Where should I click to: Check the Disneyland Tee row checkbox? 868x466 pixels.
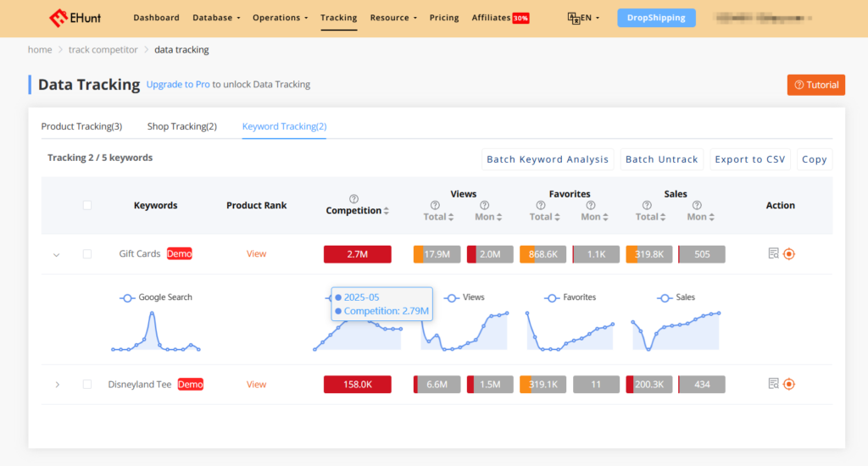(x=87, y=384)
